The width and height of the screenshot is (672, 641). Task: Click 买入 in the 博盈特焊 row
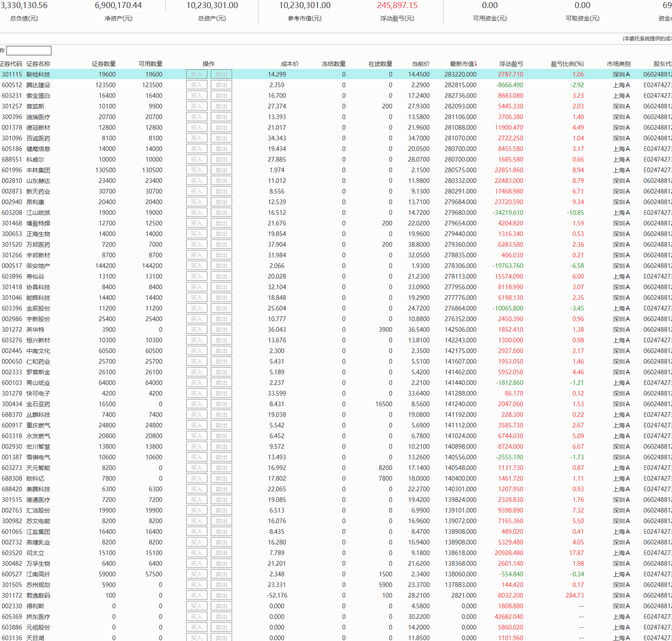pos(197,223)
